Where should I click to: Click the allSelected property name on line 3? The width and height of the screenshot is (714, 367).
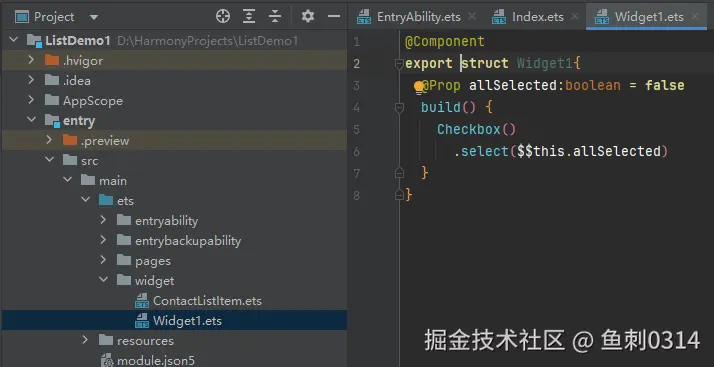click(x=514, y=85)
